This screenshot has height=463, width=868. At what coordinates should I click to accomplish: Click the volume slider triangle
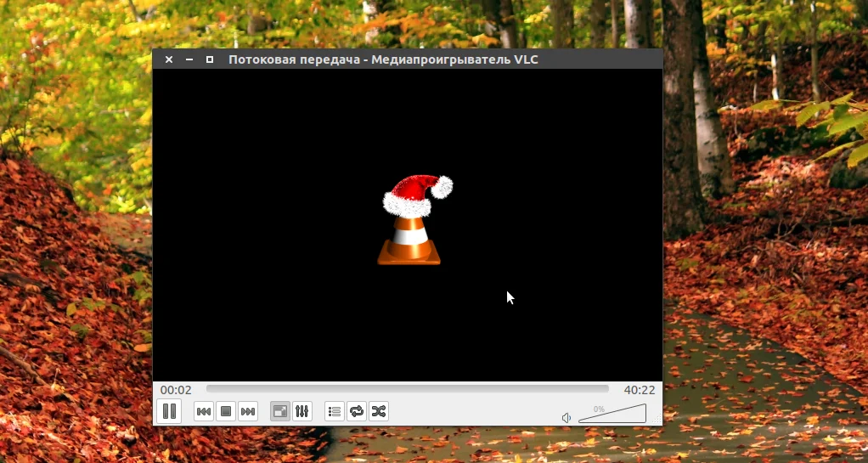point(612,414)
